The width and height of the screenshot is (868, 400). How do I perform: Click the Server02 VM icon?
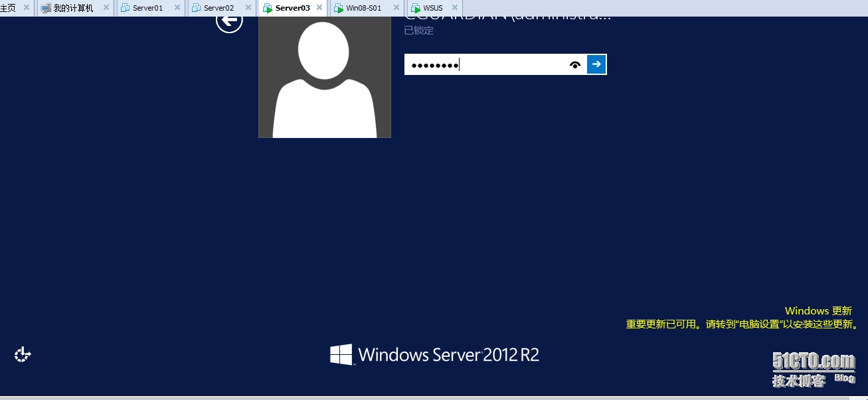tap(197, 8)
